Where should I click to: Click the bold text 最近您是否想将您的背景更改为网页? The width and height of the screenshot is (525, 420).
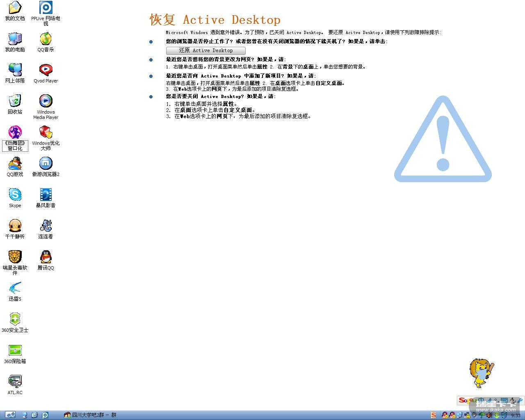[x=210, y=59]
